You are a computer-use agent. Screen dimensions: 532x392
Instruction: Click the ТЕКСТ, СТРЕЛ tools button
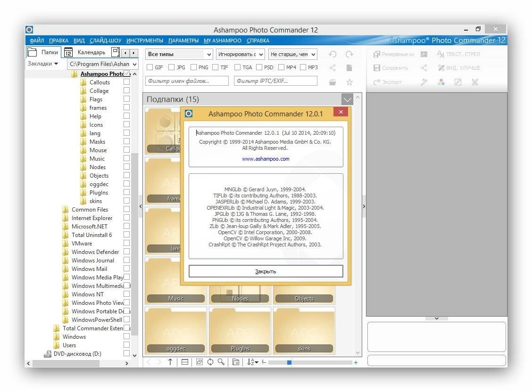coord(459,54)
